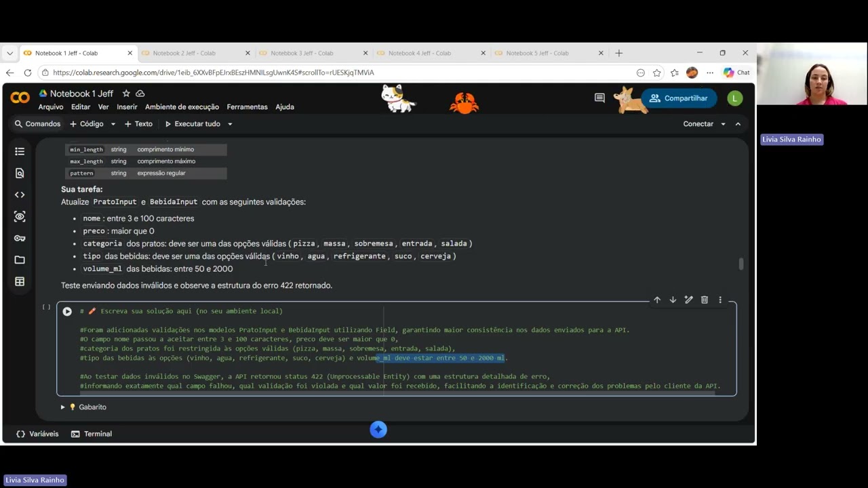This screenshot has height=488, width=868.
Task: Star the Notebook 1 Jeff notebook
Action: [126, 94]
